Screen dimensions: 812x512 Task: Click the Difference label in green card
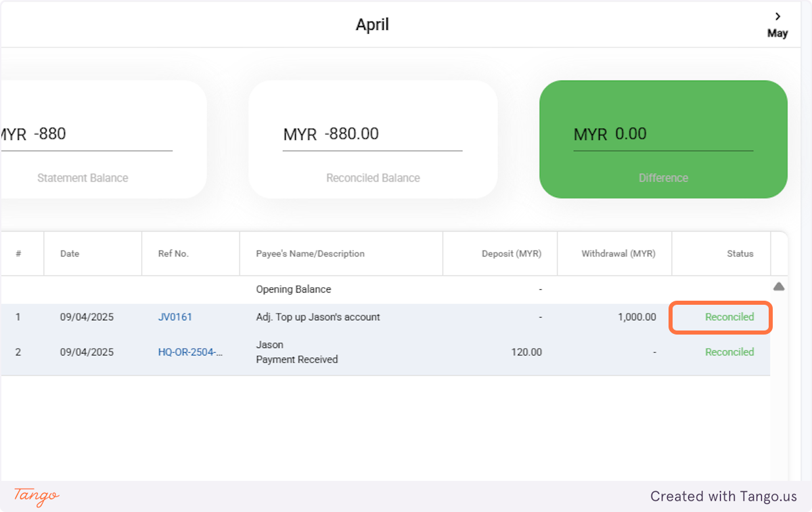(663, 178)
